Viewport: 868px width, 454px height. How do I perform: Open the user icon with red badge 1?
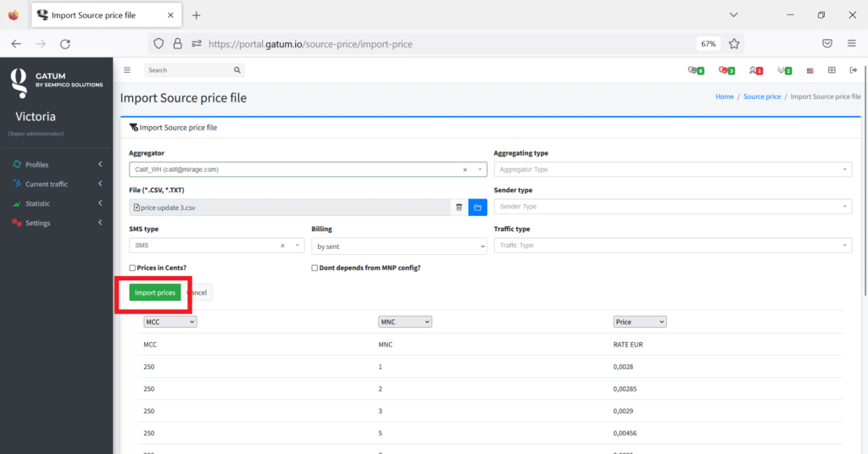(754, 70)
